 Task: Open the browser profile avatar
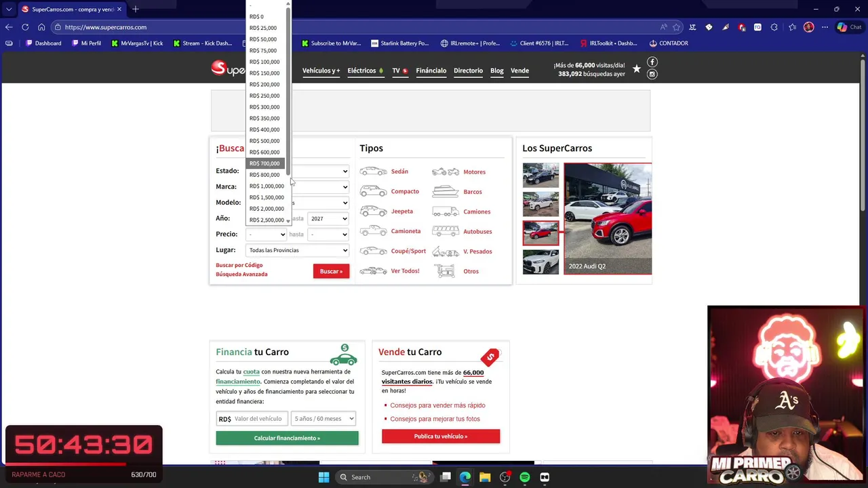tap(808, 27)
